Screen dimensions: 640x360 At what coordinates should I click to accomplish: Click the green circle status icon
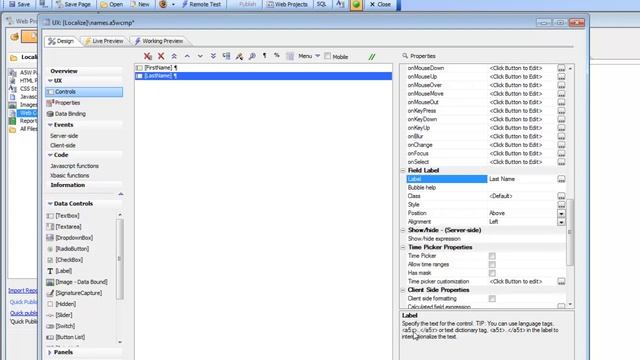tap(356, 4)
